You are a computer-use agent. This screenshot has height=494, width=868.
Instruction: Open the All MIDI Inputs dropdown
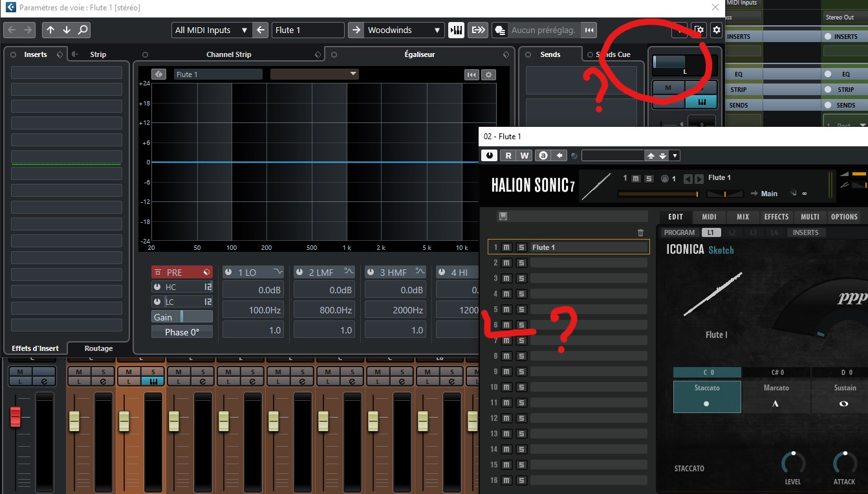click(x=211, y=30)
